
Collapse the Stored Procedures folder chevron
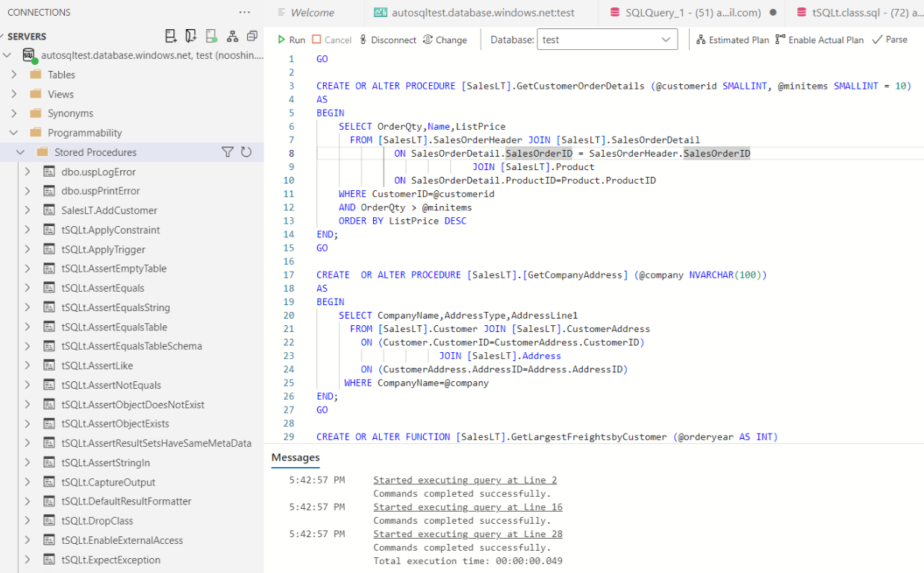pyautogui.click(x=21, y=152)
